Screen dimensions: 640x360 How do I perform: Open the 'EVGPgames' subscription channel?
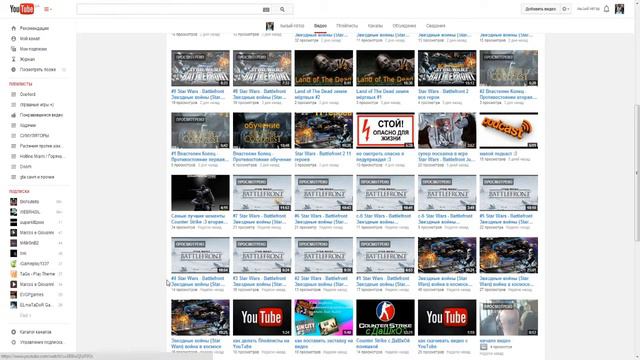(x=31, y=294)
